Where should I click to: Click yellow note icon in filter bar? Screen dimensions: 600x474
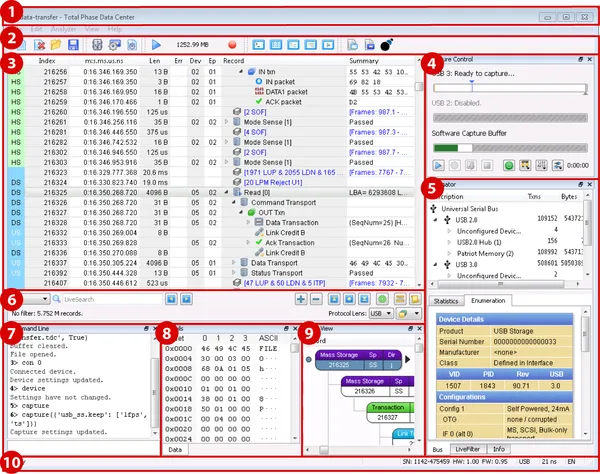tap(415, 299)
